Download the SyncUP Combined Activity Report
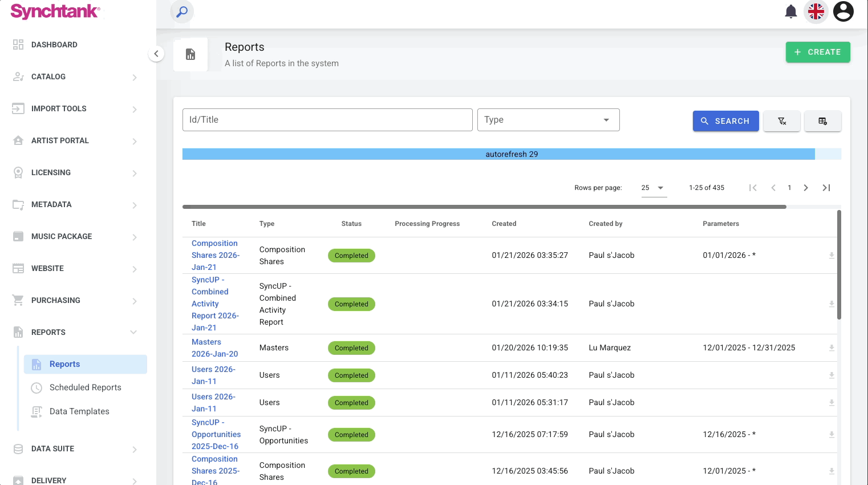Image resolution: width=868 pixels, height=485 pixels. coord(832,304)
